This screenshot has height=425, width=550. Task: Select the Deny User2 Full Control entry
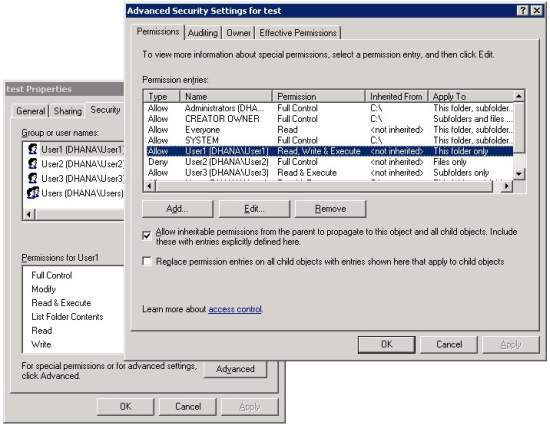329,162
